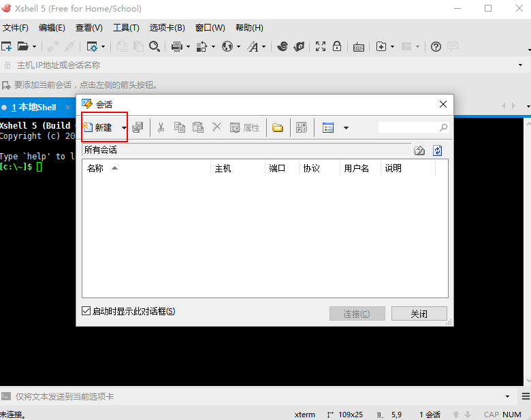
Task: Click the virtual keyboard icon in toolbar
Action: 358,46
